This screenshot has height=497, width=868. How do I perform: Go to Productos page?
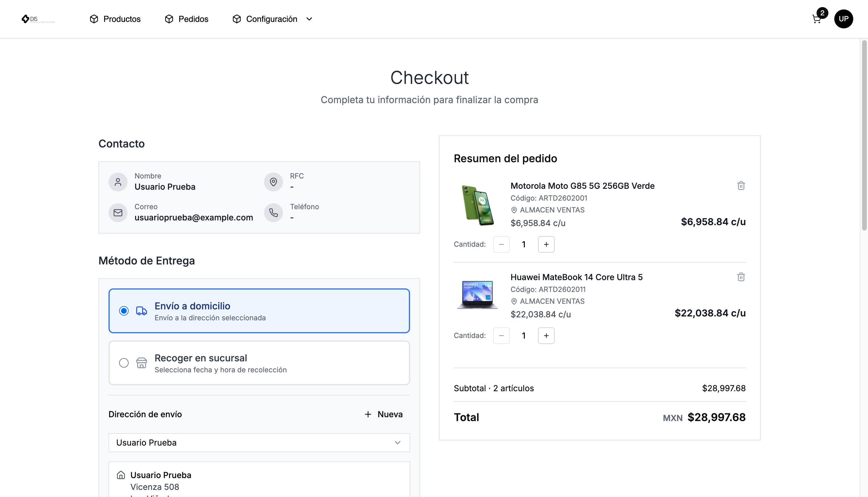(x=122, y=19)
